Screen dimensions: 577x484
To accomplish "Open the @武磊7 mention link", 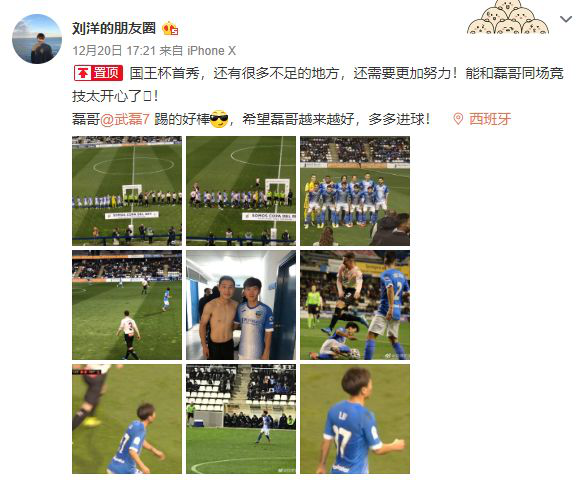I will (125, 119).
